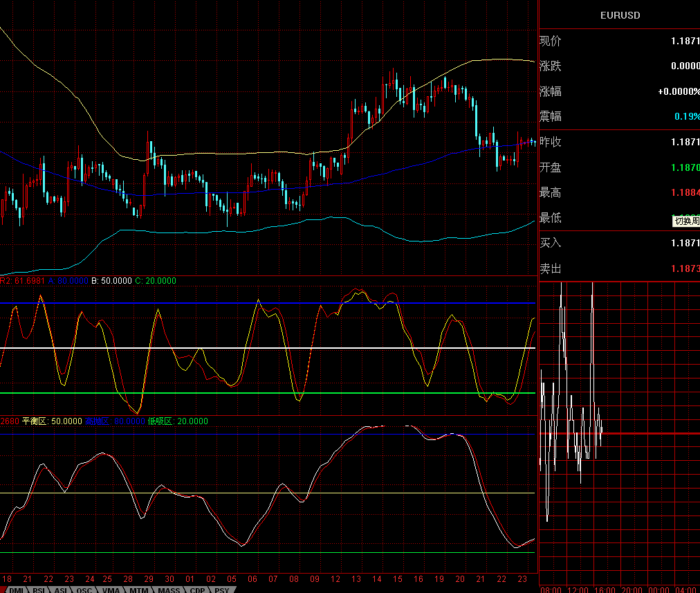Select the 最高 high price label
This screenshot has height=593, width=700.
(550, 192)
